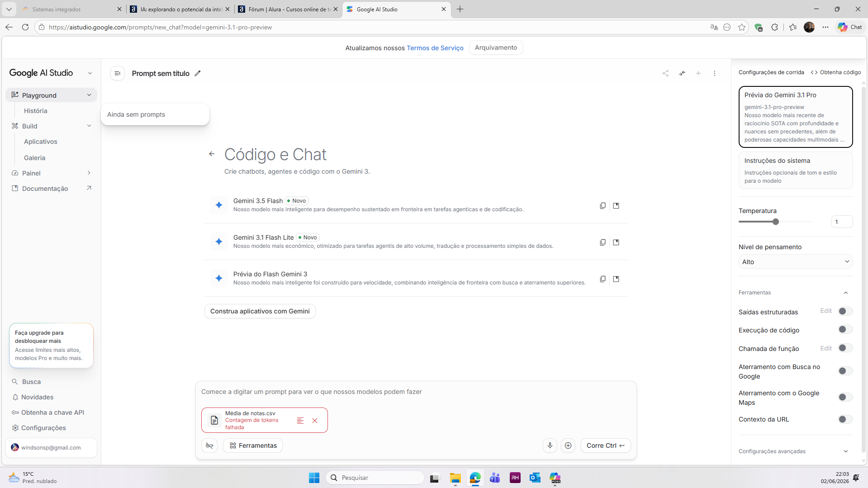Click the share prompt icon
Viewport: 868px width, 488px height.
coord(665,73)
